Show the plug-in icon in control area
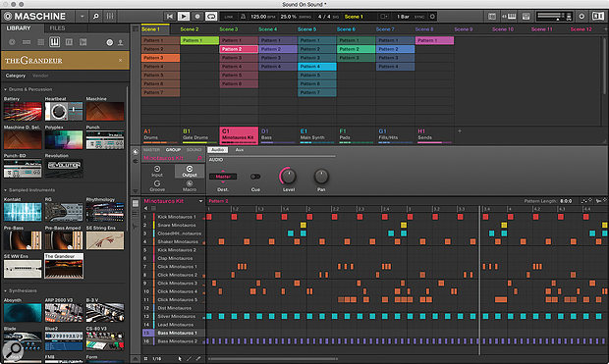609x364 pixels. pos(136,161)
